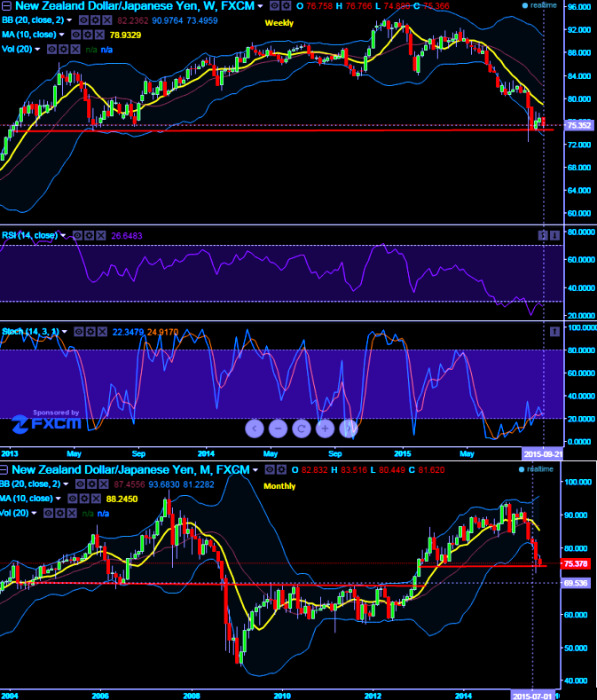Remove MA indicator from monthly chart
The image size is (597, 700).
click(x=96, y=499)
